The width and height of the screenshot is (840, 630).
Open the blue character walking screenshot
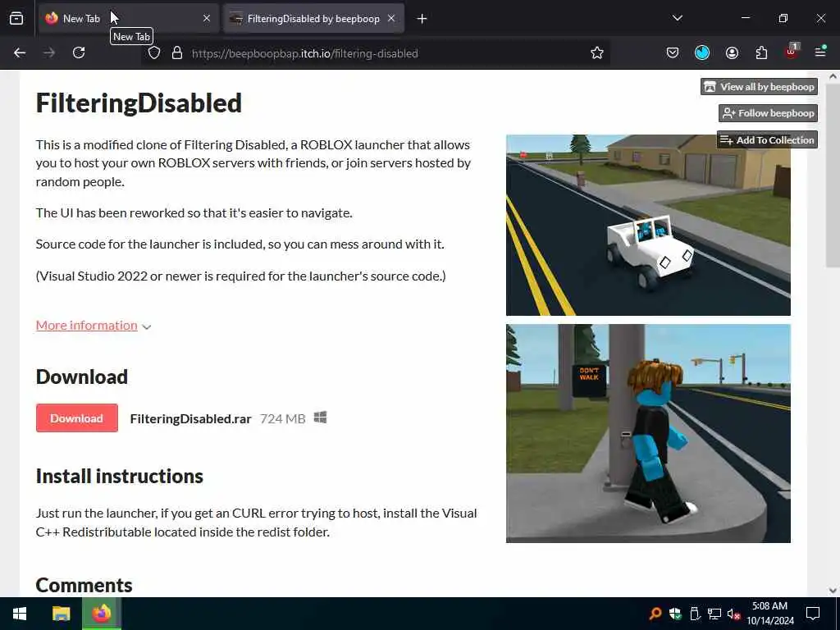point(648,433)
